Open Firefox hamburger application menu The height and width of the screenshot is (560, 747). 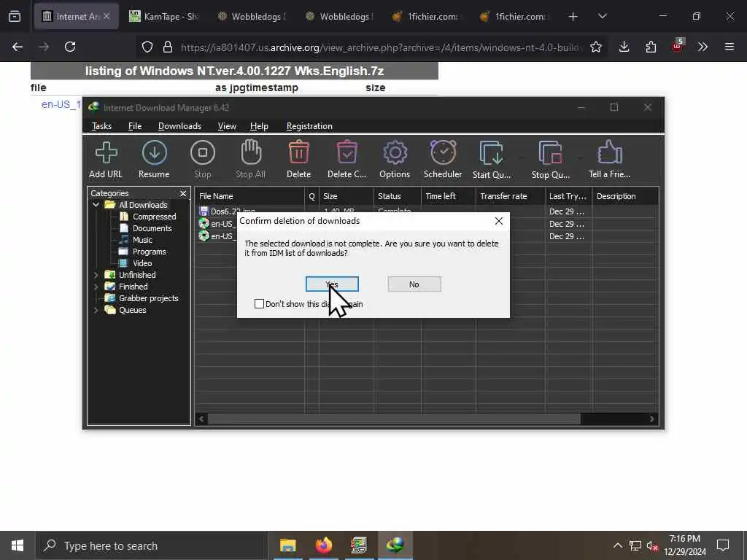pyautogui.click(x=729, y=47)
